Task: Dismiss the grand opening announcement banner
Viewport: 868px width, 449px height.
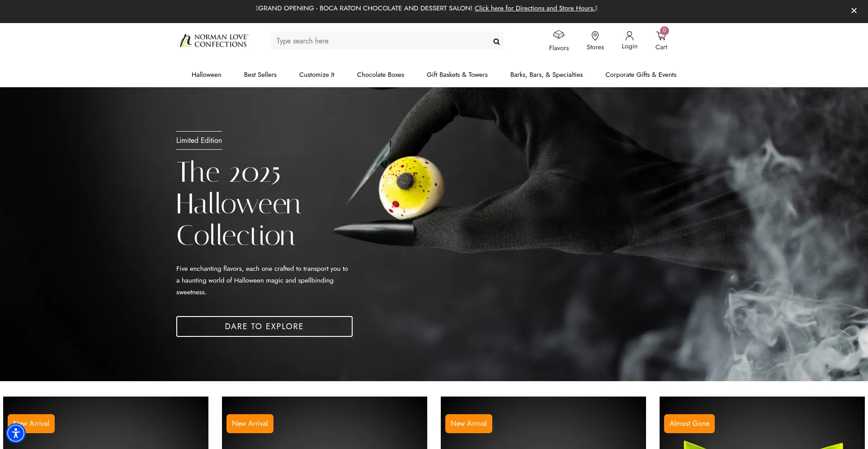Action: (854, 11)
